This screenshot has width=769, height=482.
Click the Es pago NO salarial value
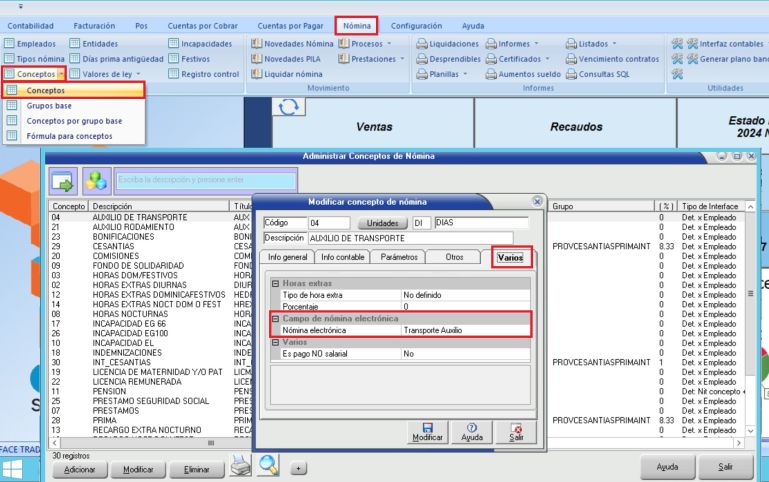pos(466,354)
